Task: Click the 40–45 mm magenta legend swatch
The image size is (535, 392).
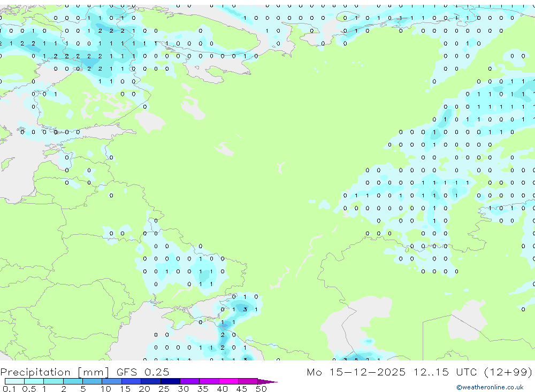Action: click(228, 381)
